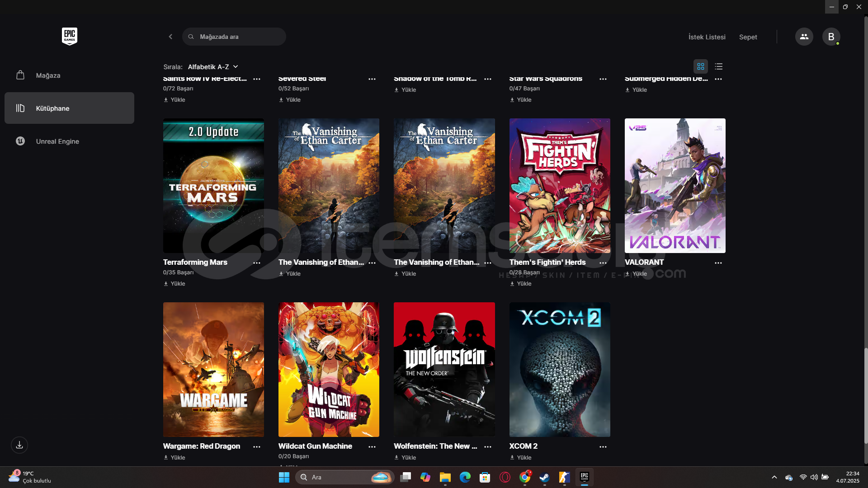Viewport: 868px width, 488px height.
Task: Open Terraforming Mars cover art
Action: pyautogui.click(x=213, y=186)
